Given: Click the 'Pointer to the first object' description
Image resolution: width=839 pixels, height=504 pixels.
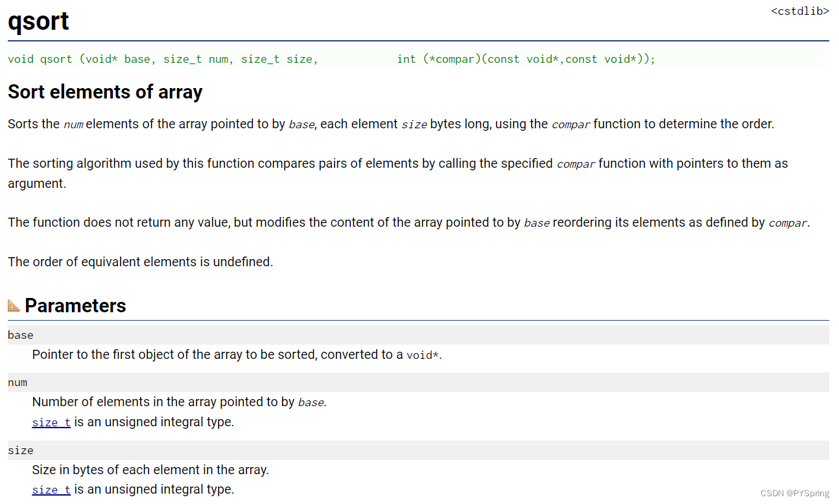Looking at the screenshot, I should pos(237,355).
